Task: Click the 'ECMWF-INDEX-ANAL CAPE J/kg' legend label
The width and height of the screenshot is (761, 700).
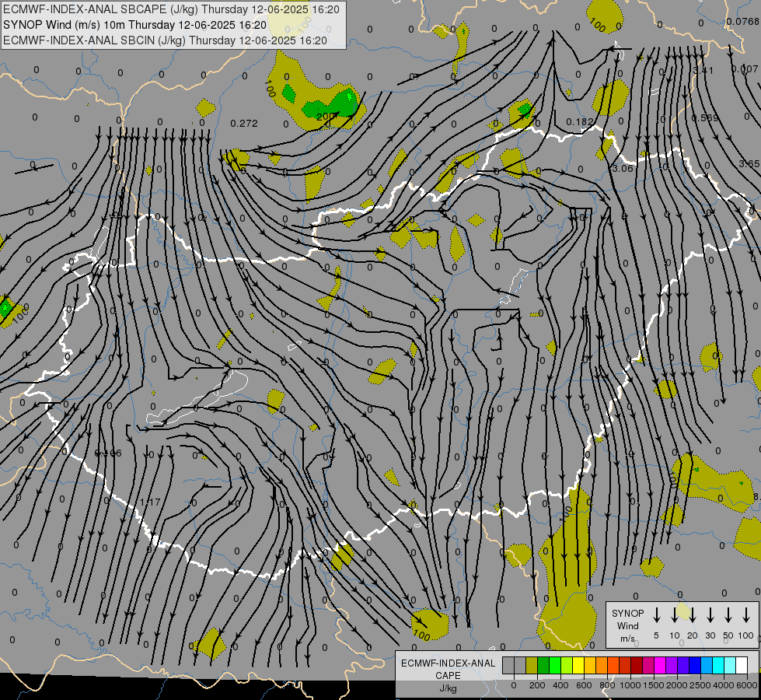Action: 448,675
